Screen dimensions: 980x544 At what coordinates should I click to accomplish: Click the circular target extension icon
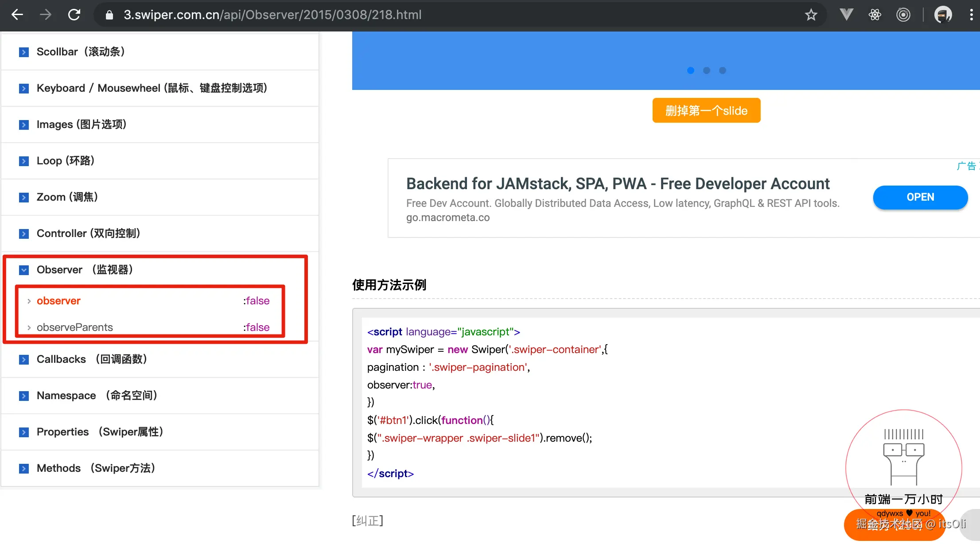tap(903, 15)
